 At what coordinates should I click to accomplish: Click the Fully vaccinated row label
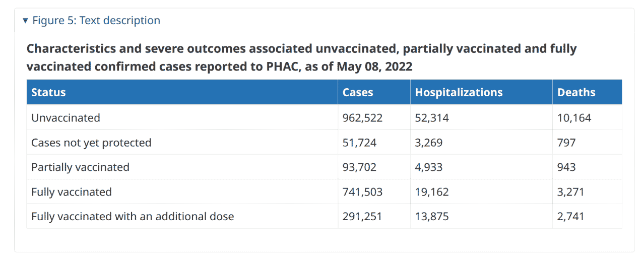[72, 192]
